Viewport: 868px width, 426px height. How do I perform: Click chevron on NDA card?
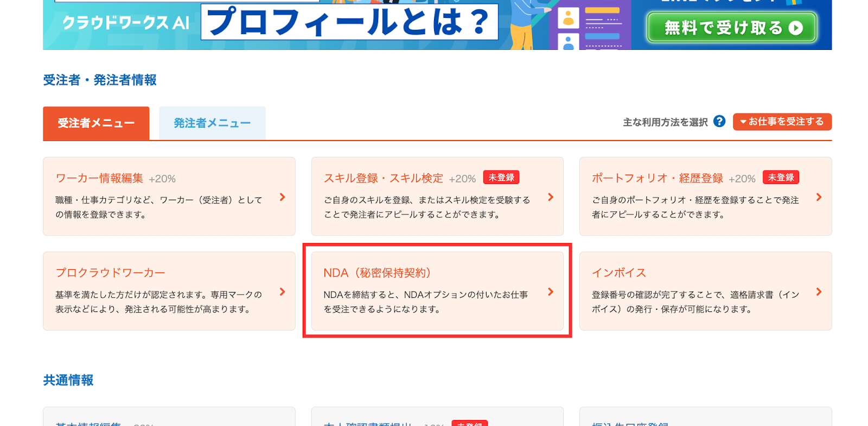click(x=551, y=291)
